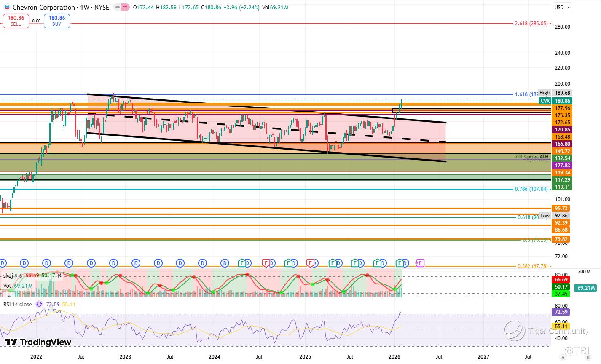This screenshot has width=601, height=364.
Task: Click the teal 69.21M volume scale label
Action: point(586,288)
